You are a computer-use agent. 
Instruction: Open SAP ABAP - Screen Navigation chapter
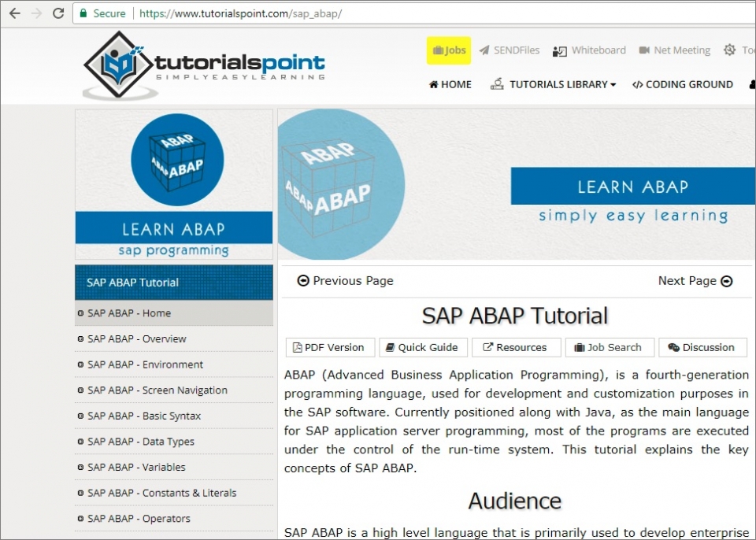(174, 390)
